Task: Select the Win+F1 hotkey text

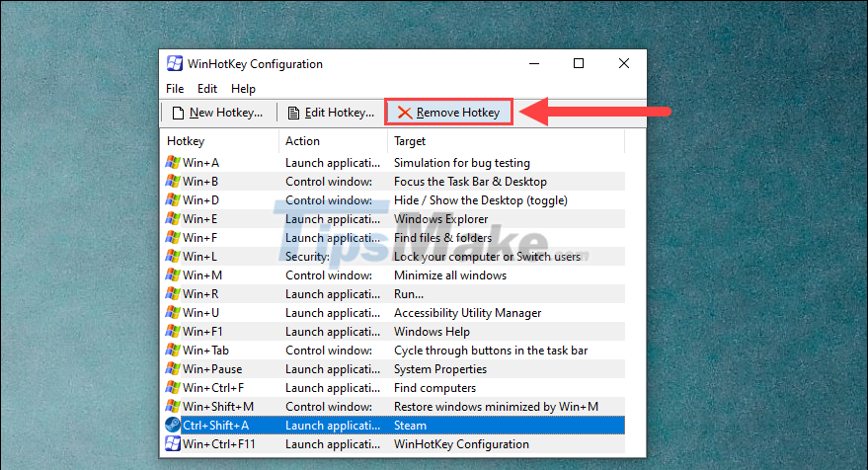Action: (202, 332)
